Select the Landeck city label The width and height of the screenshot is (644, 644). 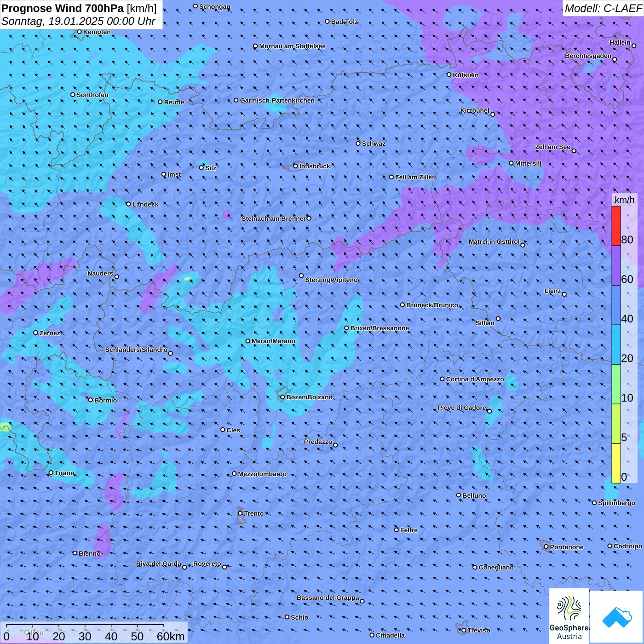pyautogui.click(x=145, y=204)
